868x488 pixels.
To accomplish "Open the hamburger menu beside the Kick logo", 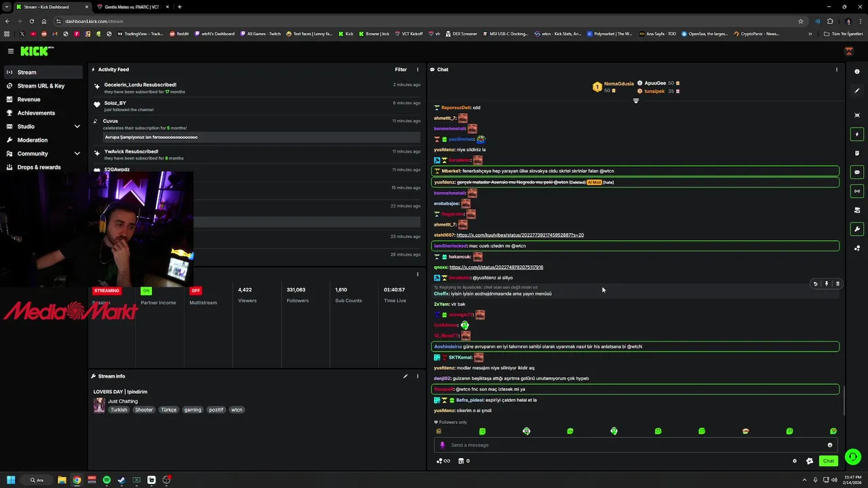I will (x=11, y=51).
